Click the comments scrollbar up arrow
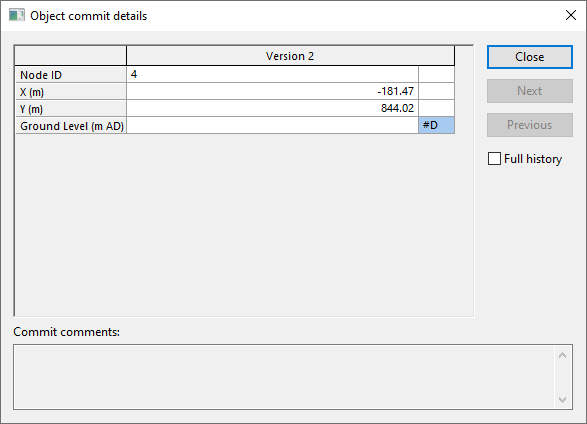The width and height of the screenshot is (587, 424). click(x=562, y=355)
